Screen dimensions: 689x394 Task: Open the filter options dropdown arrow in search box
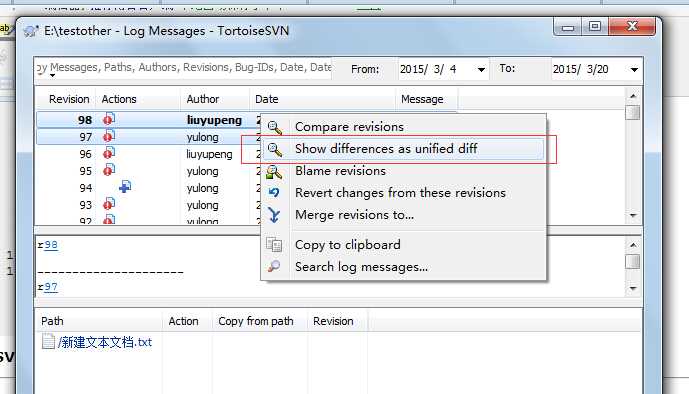click(53, 76)
